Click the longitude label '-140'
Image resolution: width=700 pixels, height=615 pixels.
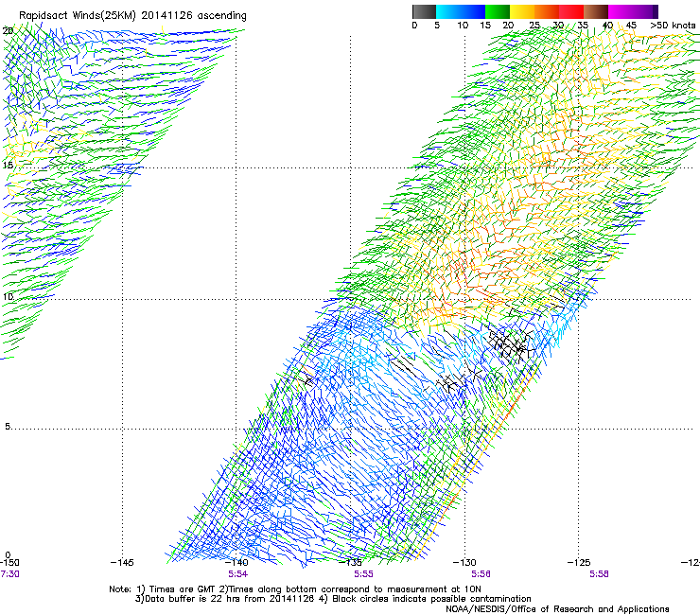click(236, 563)
